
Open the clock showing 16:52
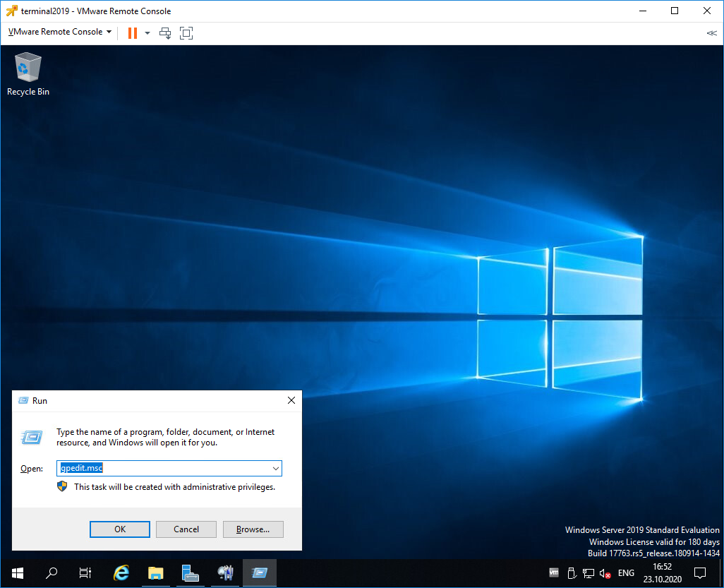(x=662, y=572)
